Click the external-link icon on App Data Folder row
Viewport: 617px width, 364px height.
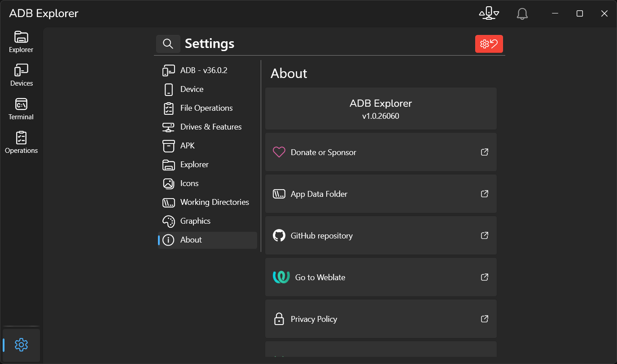(485, 194)
